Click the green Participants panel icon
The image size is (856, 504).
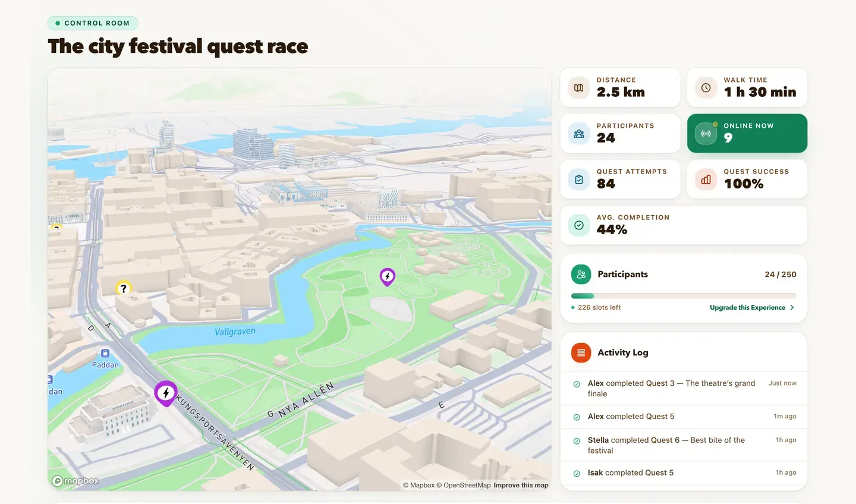[x=581, y=275]
